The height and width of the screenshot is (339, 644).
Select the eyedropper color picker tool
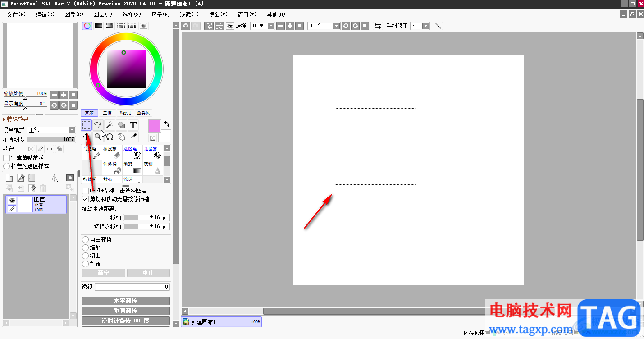133,137
